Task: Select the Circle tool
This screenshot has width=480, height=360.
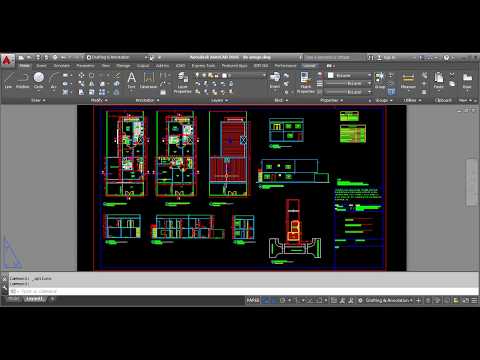Action: (39, 80)
